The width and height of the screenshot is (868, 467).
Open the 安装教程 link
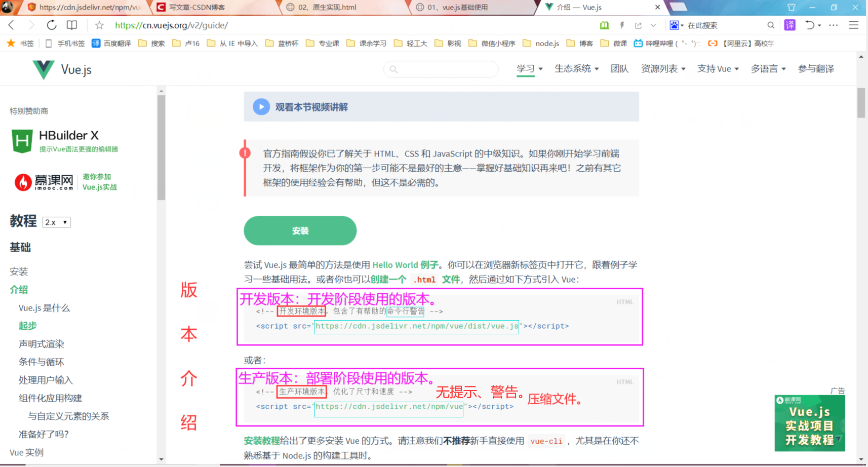[x=262, y=441]
